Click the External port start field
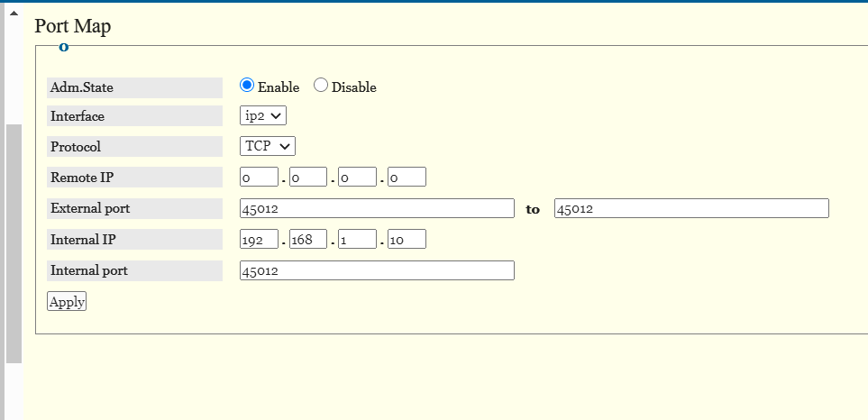The width and height of the screenshot is (868, 420). click(x=377, y=208)
